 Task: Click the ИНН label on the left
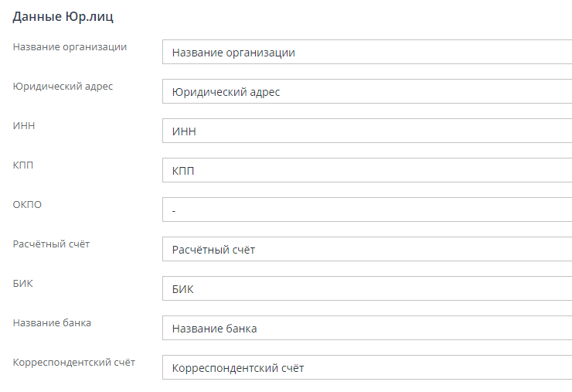click(24, 125)
